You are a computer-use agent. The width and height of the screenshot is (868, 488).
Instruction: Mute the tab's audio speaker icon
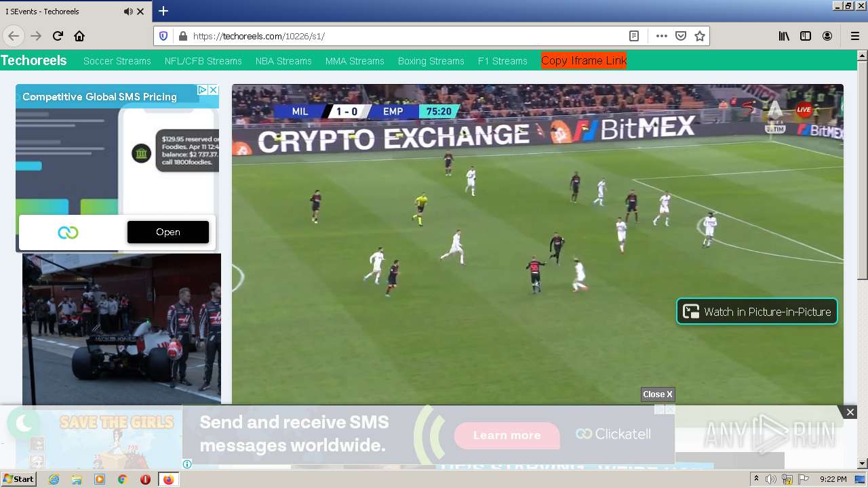(x=128, y=12)
